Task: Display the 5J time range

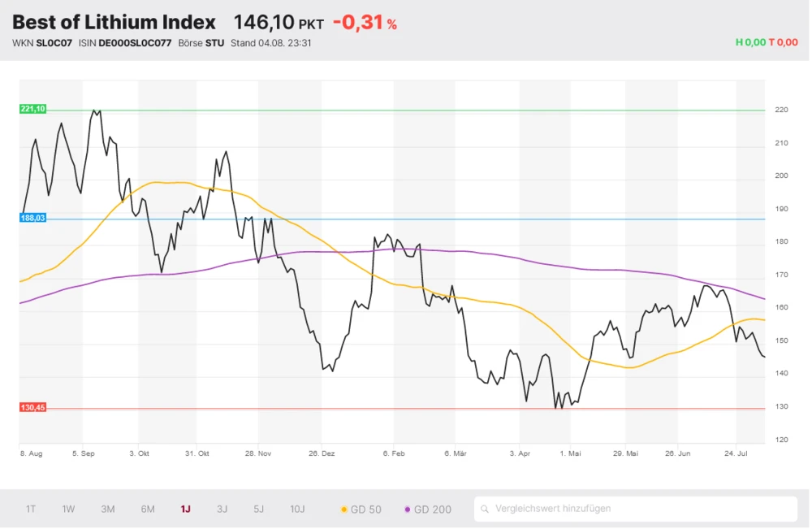Action: tap(259, 509)
